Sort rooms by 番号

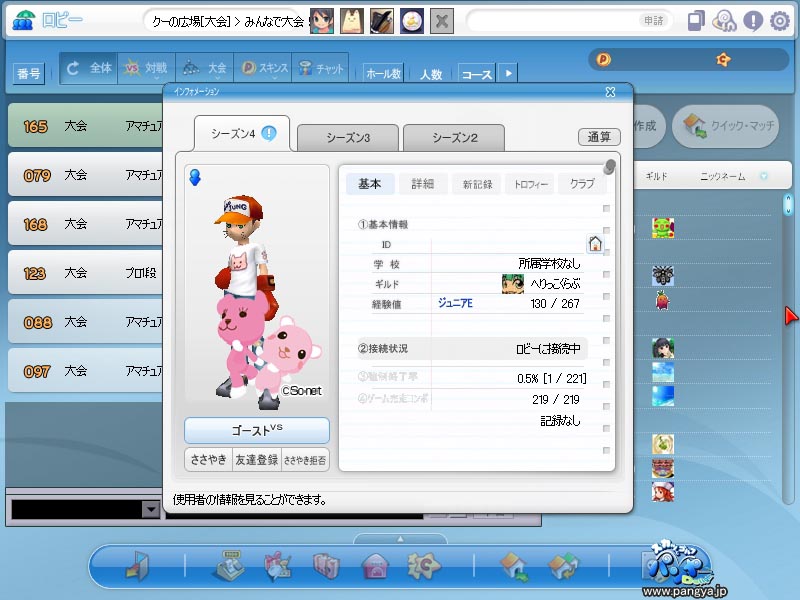pyautogui.click(x=29, y=73)
